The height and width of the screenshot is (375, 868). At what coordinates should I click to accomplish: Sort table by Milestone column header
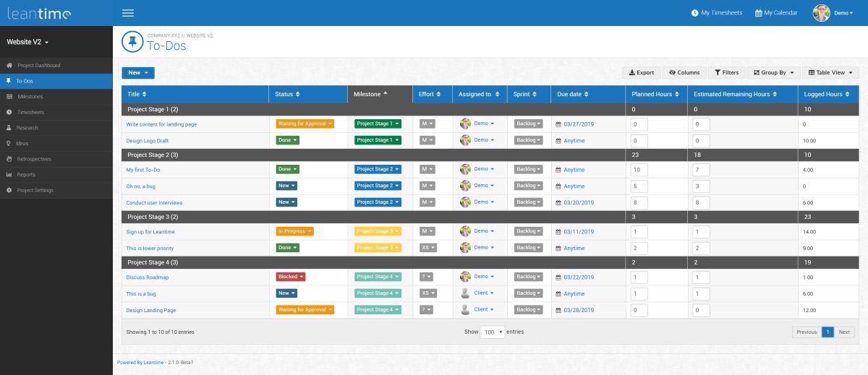click(370, 94)
